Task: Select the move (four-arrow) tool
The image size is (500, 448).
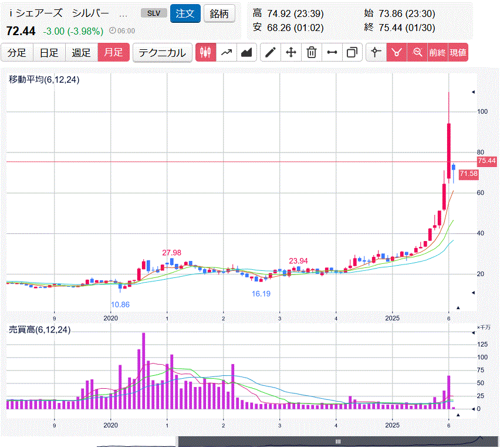Action: click(x=290, y=53)
